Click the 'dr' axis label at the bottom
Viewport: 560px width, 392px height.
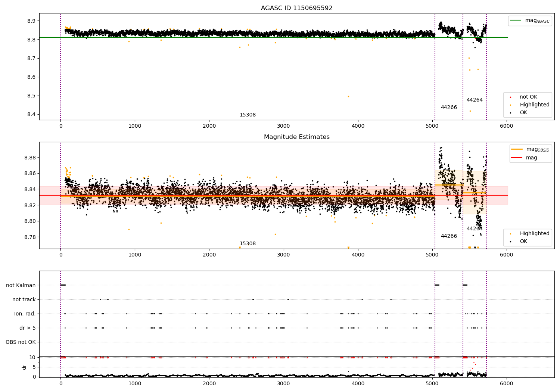pos(24,367)
